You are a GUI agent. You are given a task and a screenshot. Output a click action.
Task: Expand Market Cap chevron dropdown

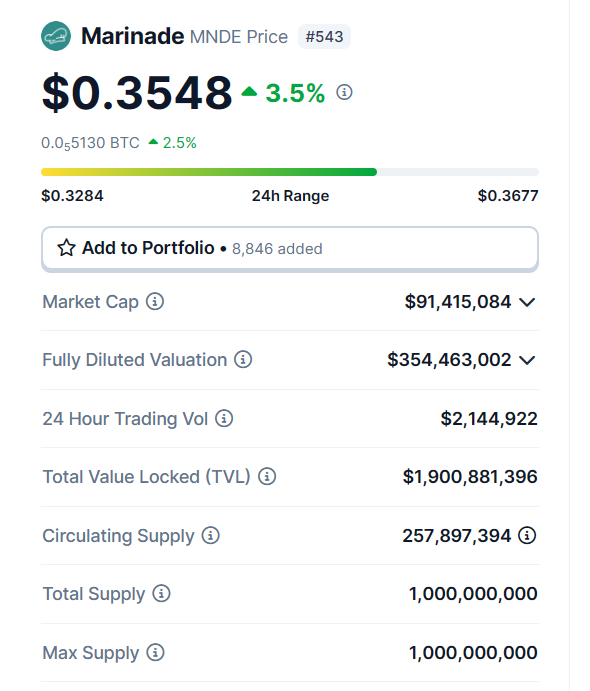527,302
